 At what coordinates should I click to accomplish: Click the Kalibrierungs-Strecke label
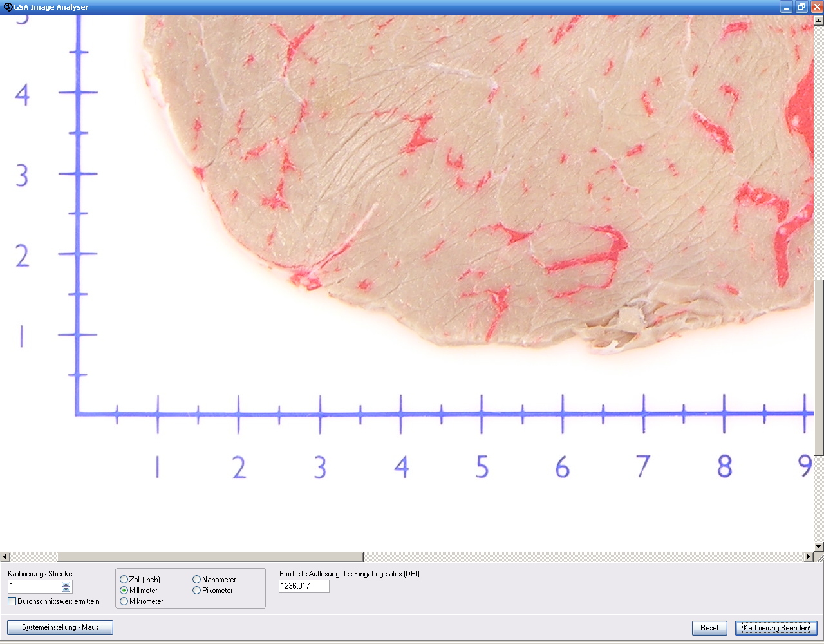[x=40, y=574]
